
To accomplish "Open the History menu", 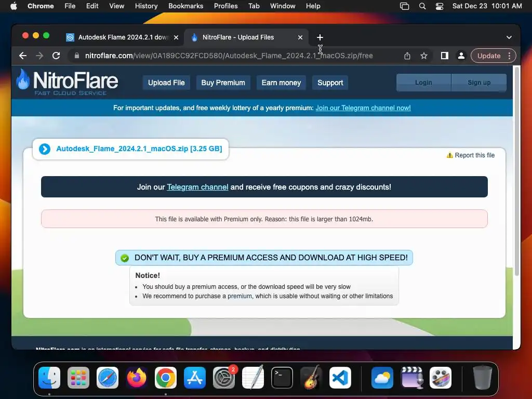I will coord(146,6).
